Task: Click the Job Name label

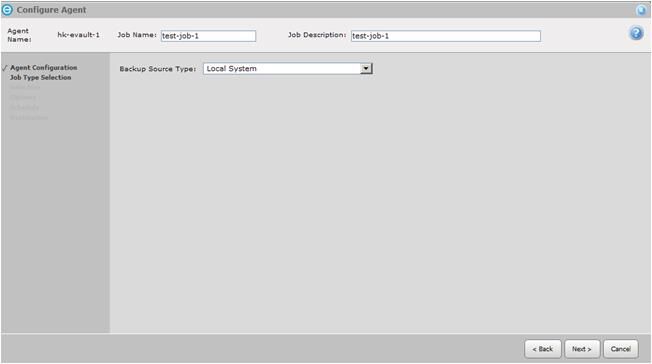Action: (137, 35)
